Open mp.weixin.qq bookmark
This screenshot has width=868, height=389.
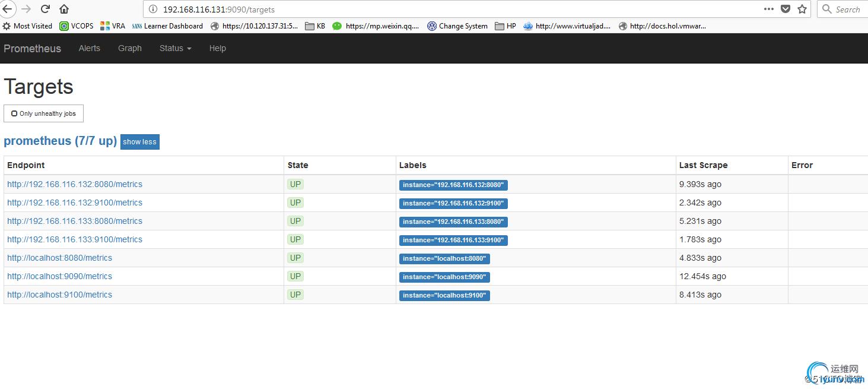pyautogui.click(x=376, y=26)
